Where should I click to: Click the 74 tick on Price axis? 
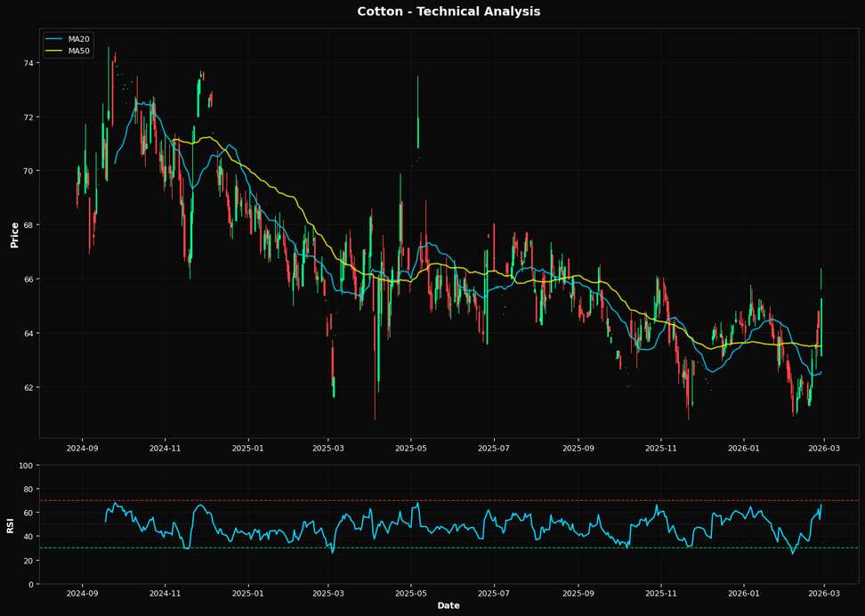pyautogui.click(x=29, y=63)
